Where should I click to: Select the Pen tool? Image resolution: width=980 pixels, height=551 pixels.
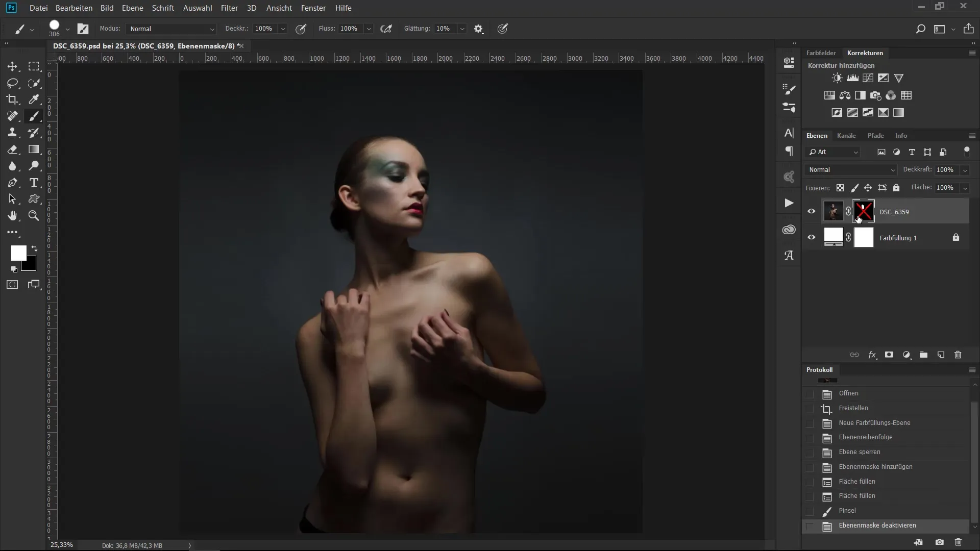coord(12,183)
